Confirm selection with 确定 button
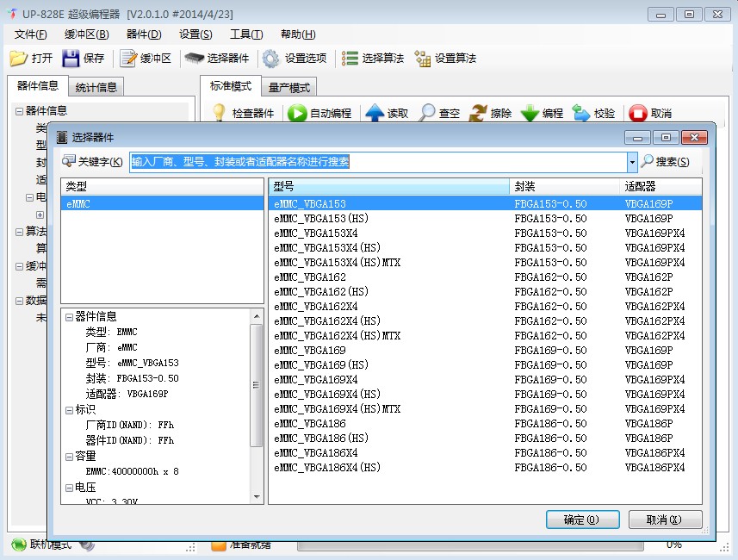Viewport: 738px width, 560px height. (x=583, y=520)
